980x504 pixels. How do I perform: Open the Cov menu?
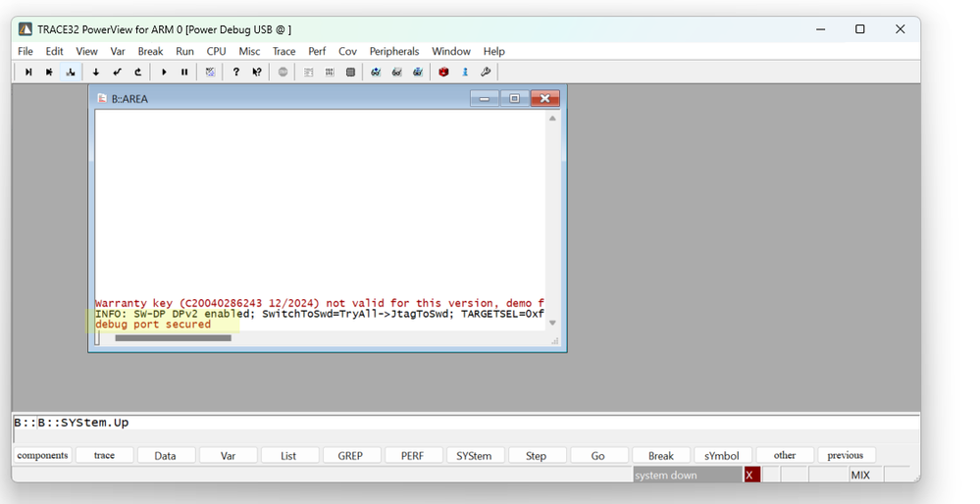[x=347, y=51]
